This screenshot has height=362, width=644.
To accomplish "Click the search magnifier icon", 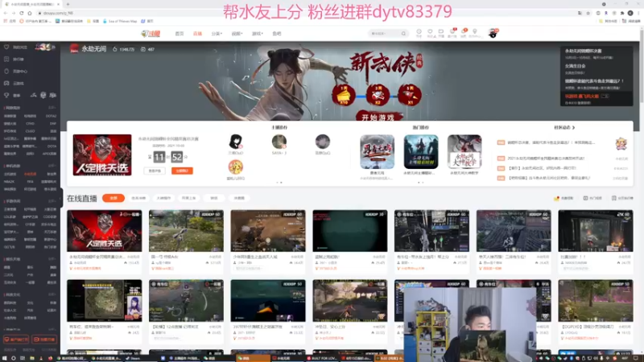I will click(403, 34).
